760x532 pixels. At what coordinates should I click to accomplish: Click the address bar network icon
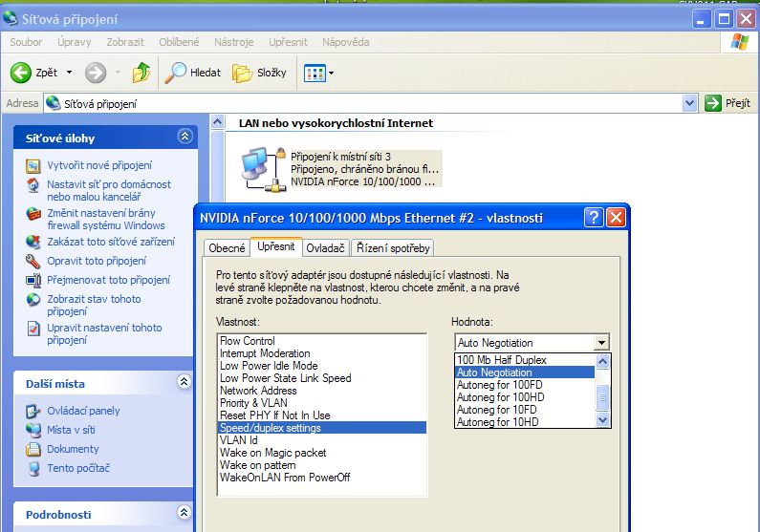click(x=54, y=103)
